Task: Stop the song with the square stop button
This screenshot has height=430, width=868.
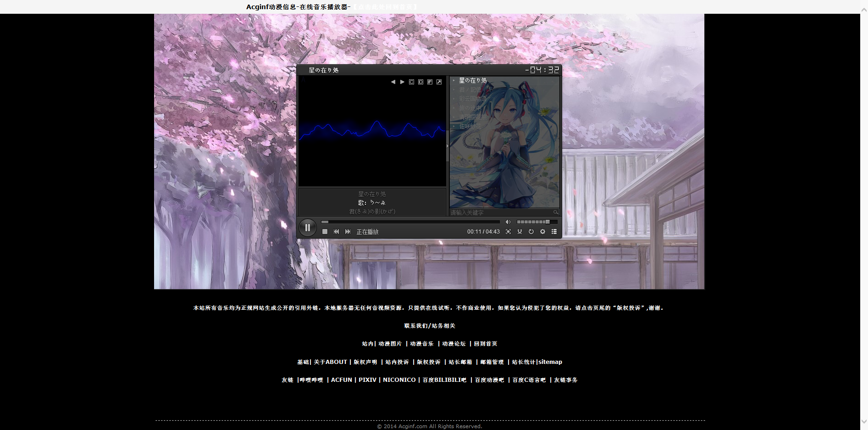Action: pos(325,232)
